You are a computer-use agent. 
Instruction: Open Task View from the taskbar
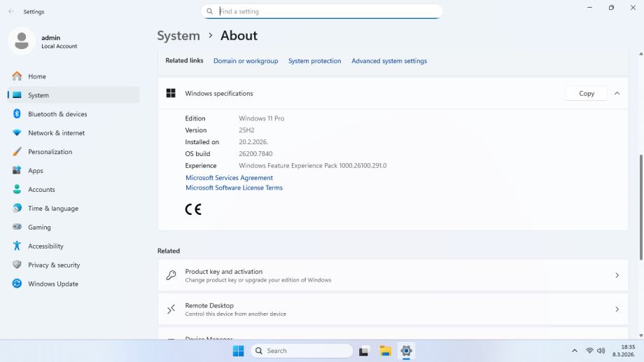363,351
